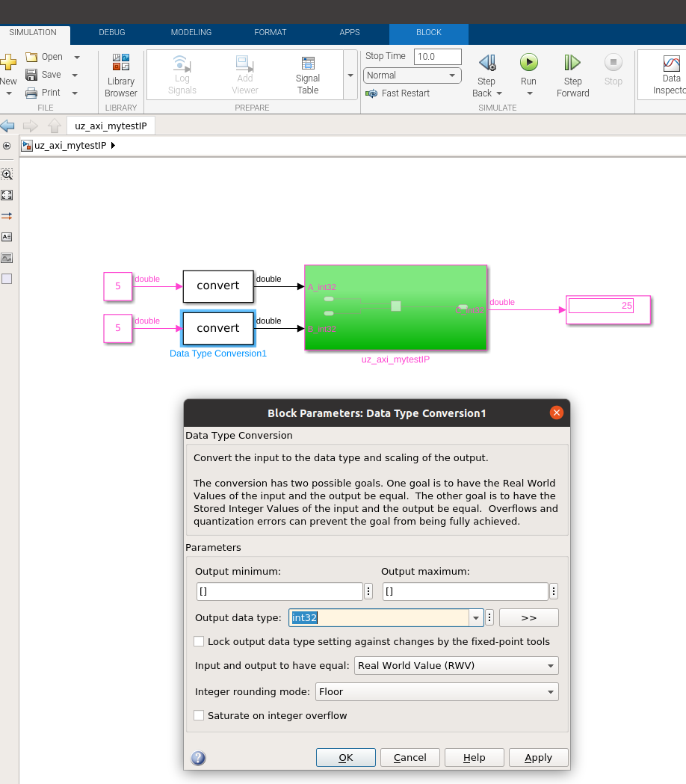The height and width of the screenshot is (784, 686).
Task: Click the Apply button
Action: (538, 758)
